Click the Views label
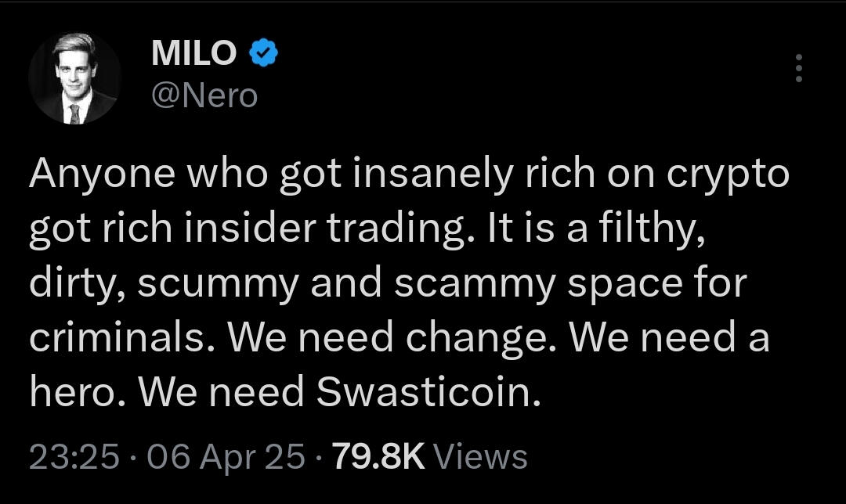 (479, 456)
